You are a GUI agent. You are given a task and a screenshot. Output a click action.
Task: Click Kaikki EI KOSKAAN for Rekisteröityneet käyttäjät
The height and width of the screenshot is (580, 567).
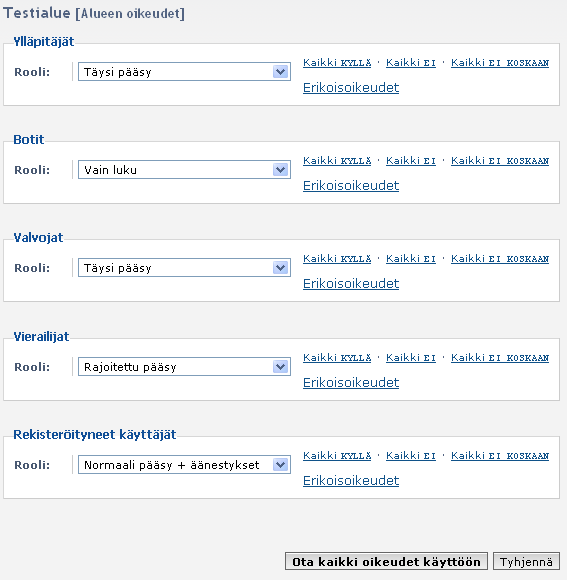500,456
